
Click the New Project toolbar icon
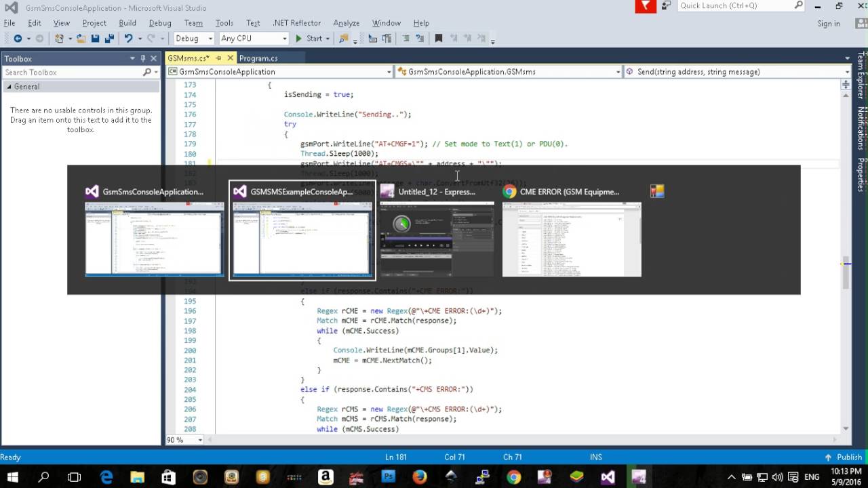(x=60, y=39)
